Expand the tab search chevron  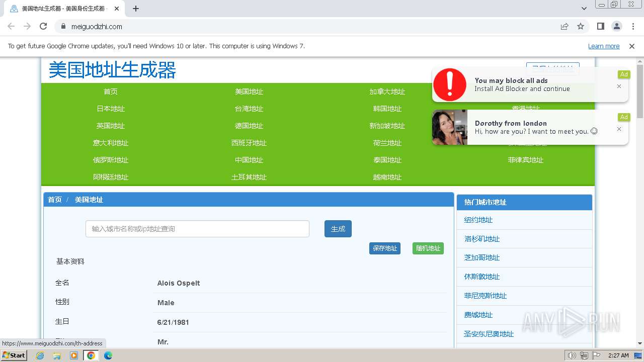pos(584,9)
